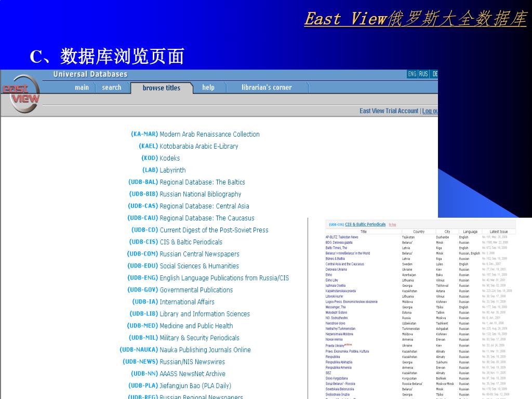Open Novoe vremia title

click(x=334, y=340)
